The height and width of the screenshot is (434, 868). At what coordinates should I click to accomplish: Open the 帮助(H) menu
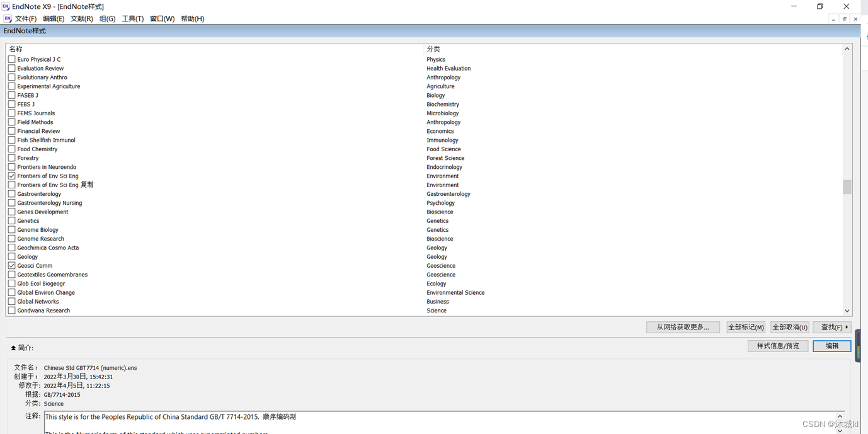[x=192, y=19]
